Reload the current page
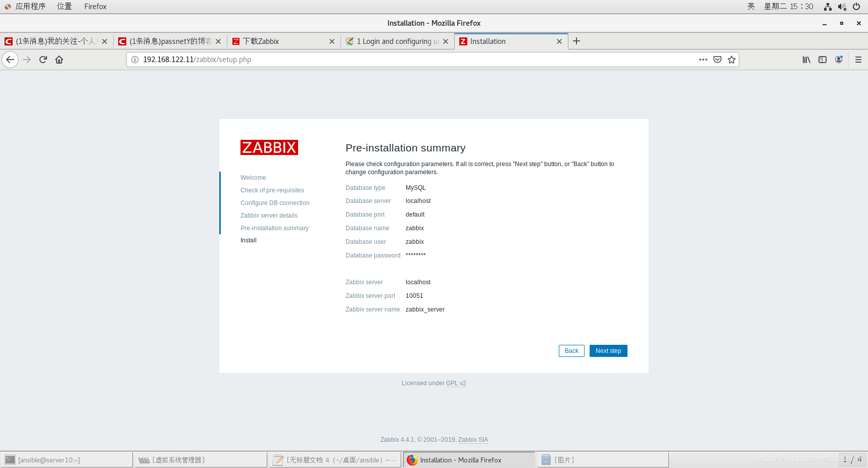Viewport: 868px width, 468px height. click(x=43, y=60)
